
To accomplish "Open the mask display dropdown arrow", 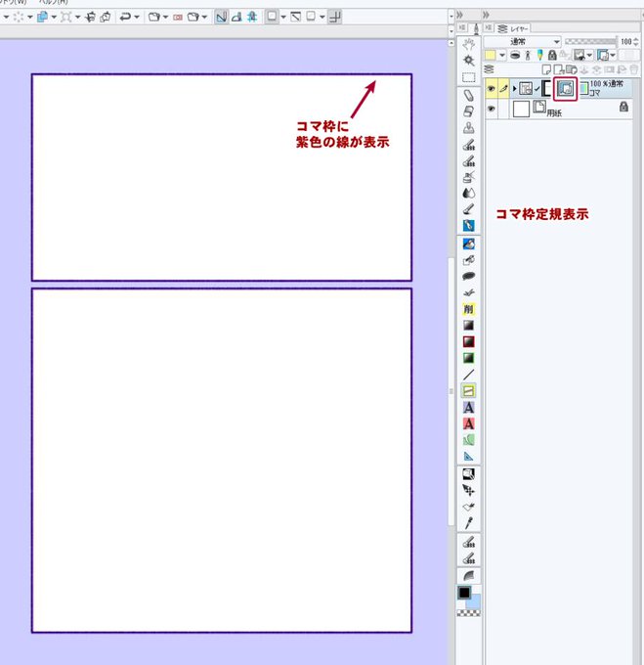I will click(589, 55).
